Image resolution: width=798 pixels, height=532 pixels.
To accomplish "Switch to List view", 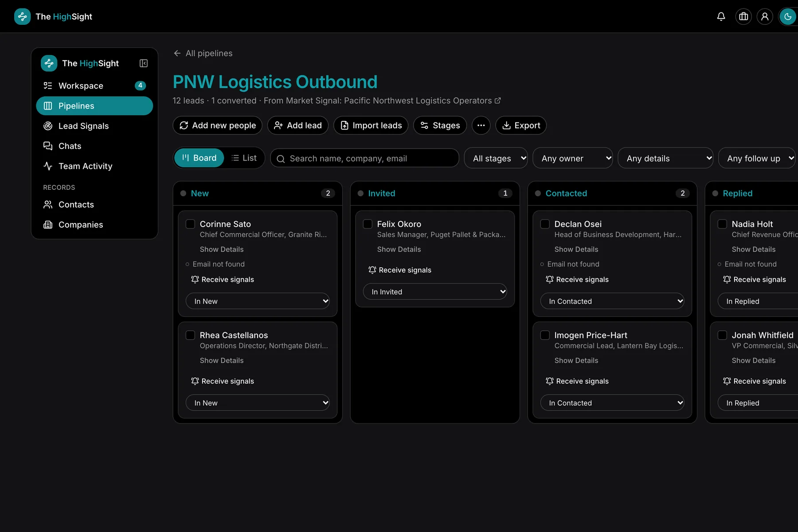I will pyautogui.click(x=244, y=158).
